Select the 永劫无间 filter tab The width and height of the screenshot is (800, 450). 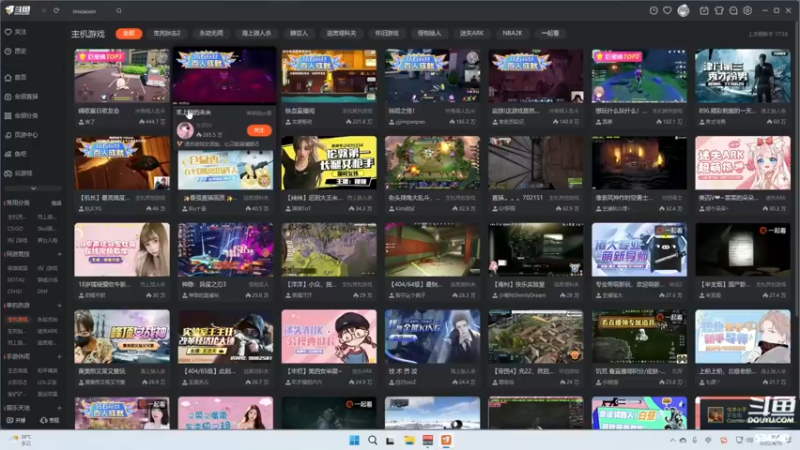(x=211, y=33)
